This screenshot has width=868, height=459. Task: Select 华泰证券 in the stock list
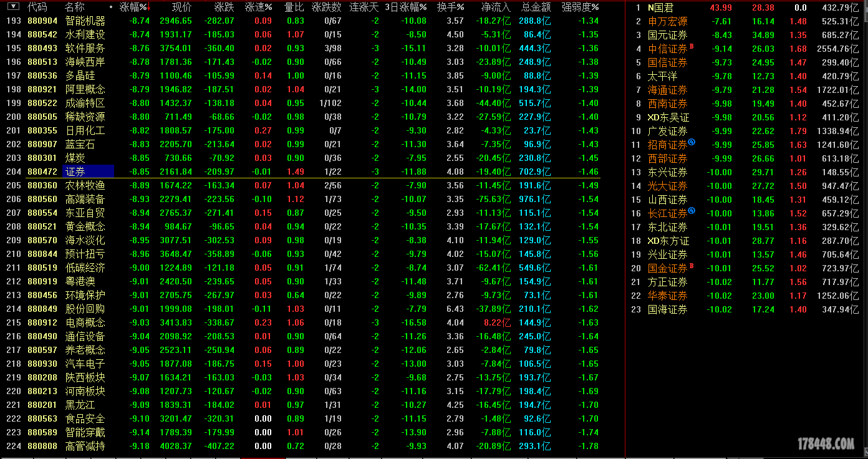[668, 296]
